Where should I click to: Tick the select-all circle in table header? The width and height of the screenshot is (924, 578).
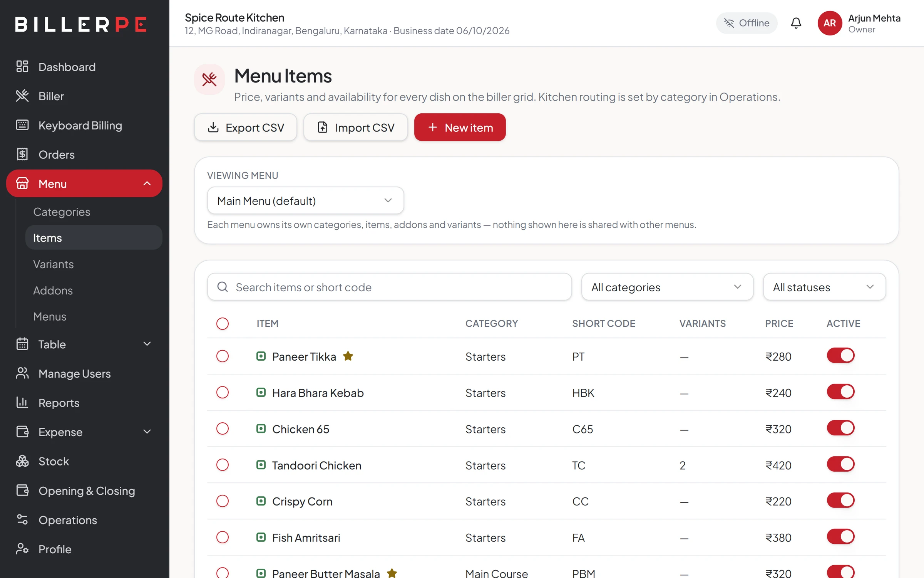pyautogui.click(x=223, y=323)
